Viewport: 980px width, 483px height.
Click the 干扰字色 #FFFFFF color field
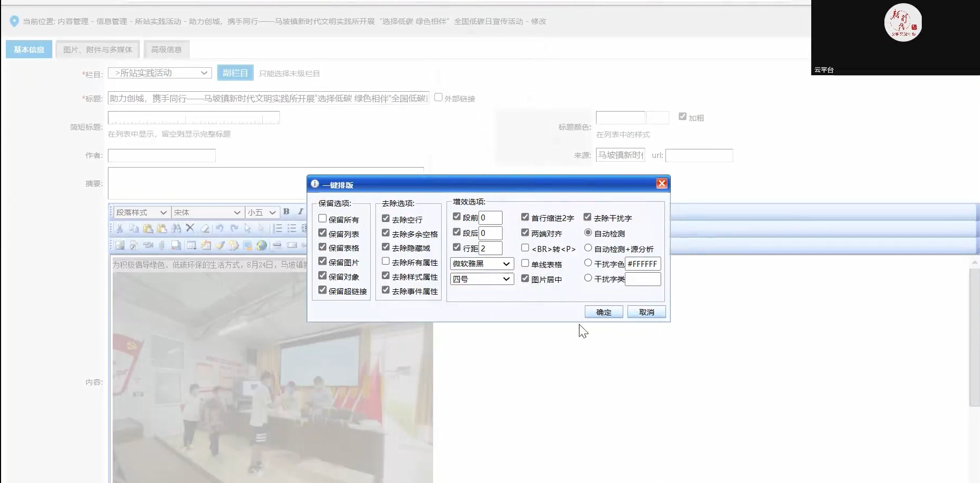point(642,264)
